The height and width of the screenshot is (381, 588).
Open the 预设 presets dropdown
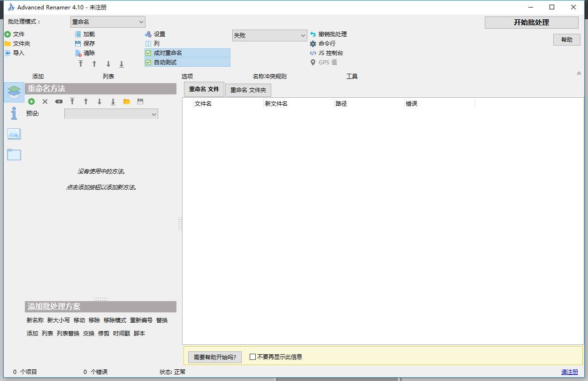tap(111, 114)
